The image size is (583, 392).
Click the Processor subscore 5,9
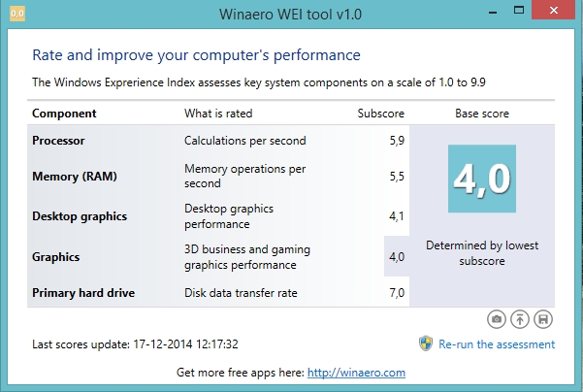[397, 141]
